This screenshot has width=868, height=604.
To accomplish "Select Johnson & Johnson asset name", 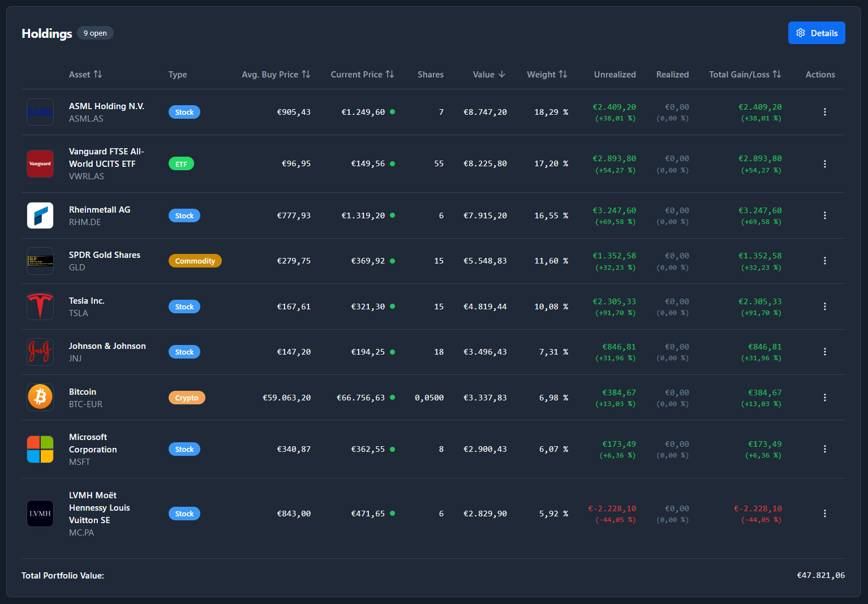I will click(x=108, y=346).
